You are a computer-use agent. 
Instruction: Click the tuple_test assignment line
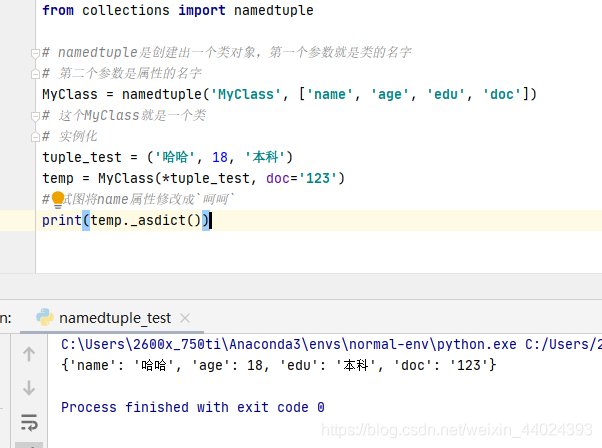point(167,157)
